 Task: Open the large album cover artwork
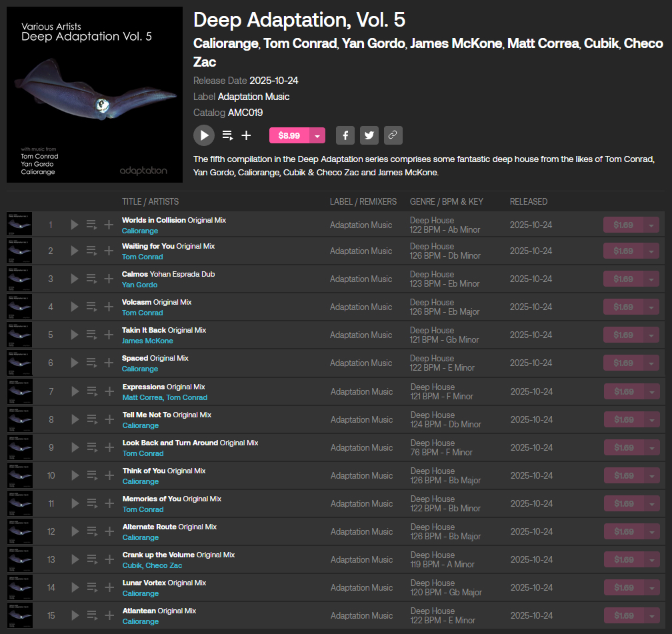(95, 95)
